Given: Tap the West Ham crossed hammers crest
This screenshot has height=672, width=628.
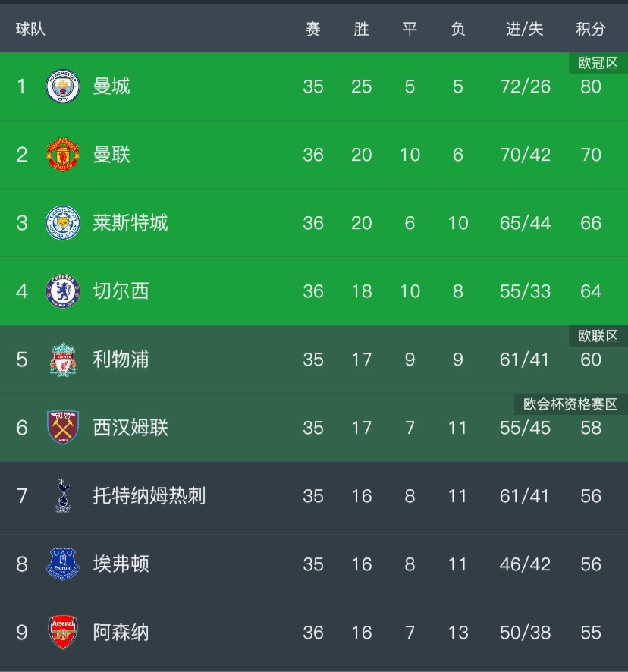Looking at the screenshot, I should (x=63, y=427).
